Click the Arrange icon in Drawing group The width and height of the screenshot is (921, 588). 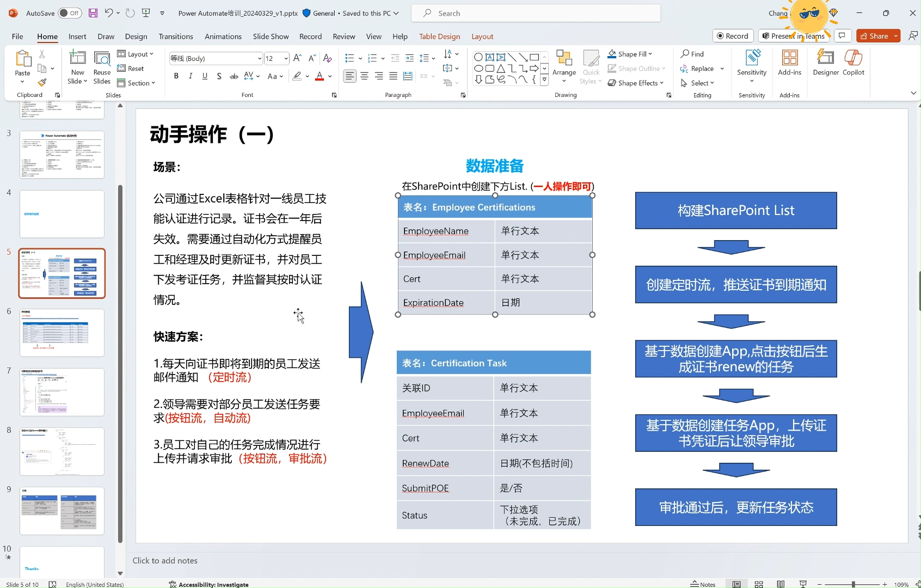coord(564,65)
